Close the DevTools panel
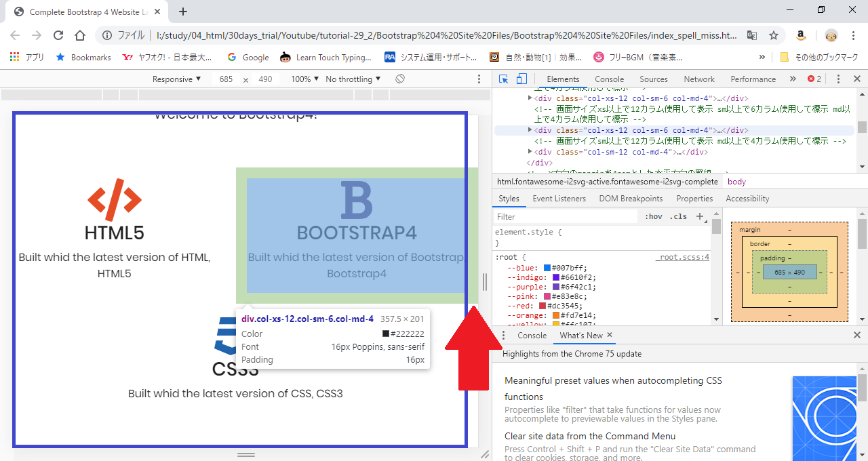The width and height of the screenshot is (868, 461). pos(857,79)
